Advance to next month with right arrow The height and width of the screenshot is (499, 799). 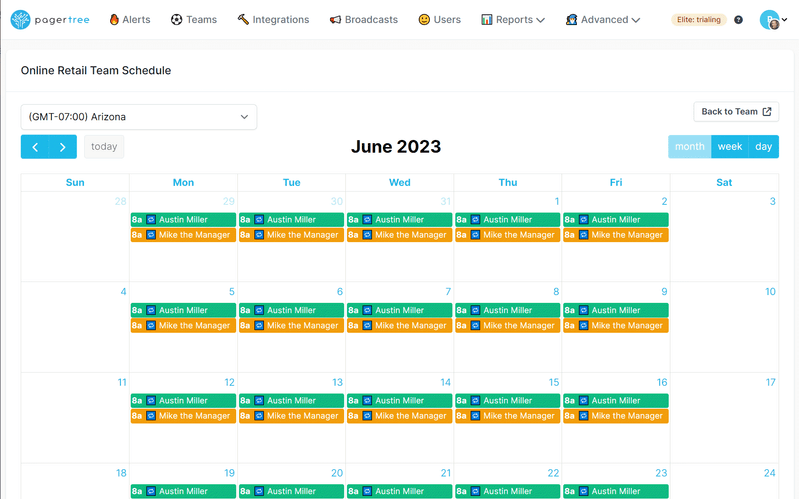click(x=63, y=147)
